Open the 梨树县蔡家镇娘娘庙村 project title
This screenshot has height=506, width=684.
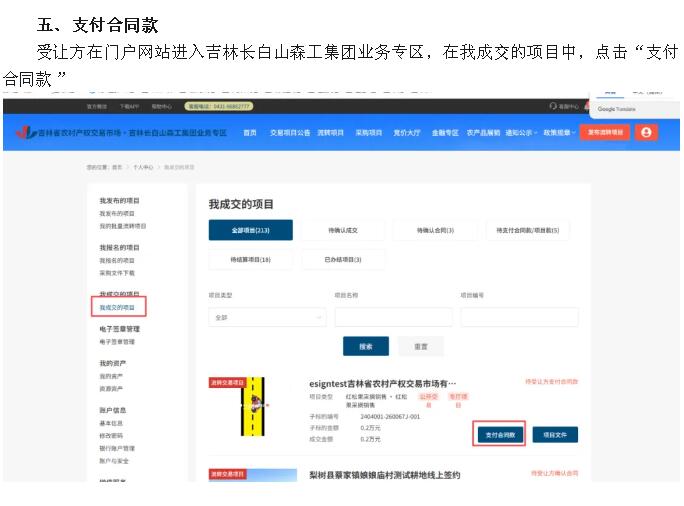(x=385, y=475)
